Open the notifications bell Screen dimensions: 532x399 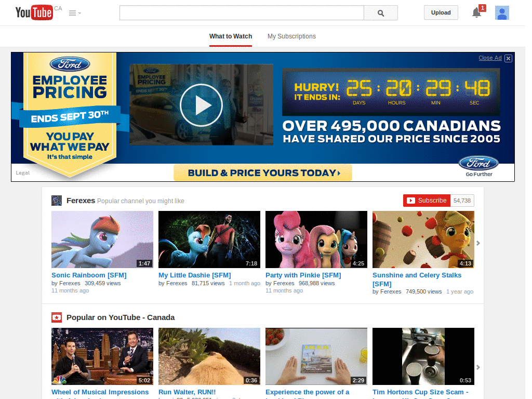tap(476, 13)
